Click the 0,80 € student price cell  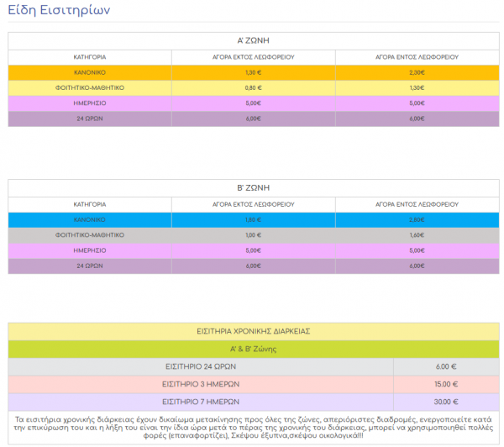(x=254, y=88)
